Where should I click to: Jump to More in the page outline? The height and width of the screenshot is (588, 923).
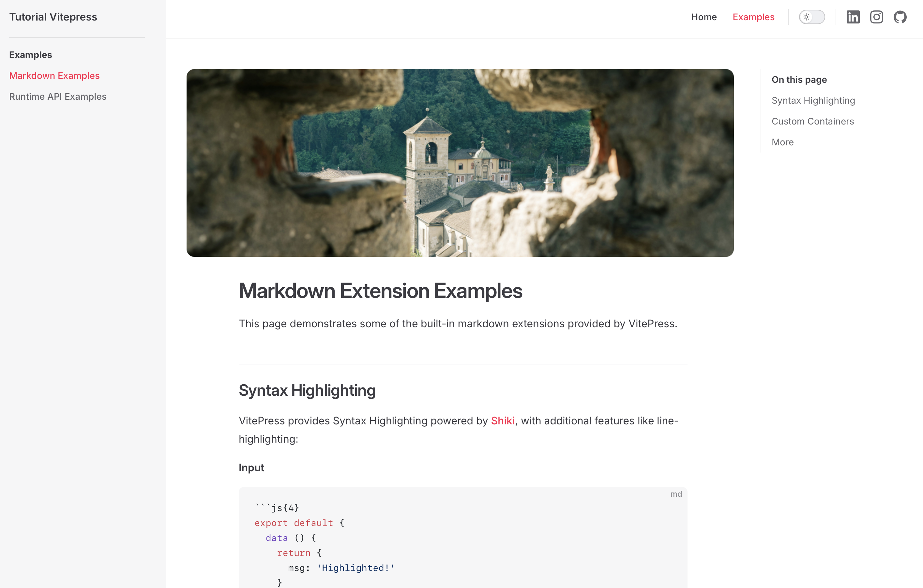[x=782, y=142]
